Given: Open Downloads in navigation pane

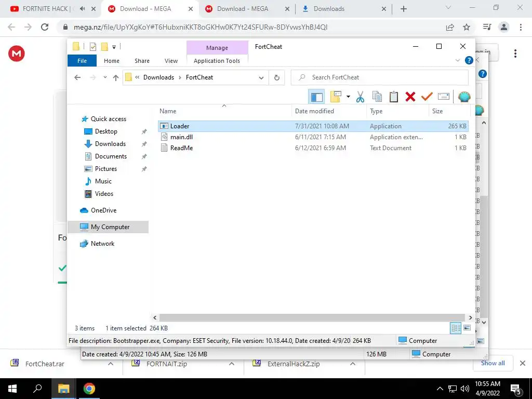Looking at the screenshot, I should coord(110,144).
